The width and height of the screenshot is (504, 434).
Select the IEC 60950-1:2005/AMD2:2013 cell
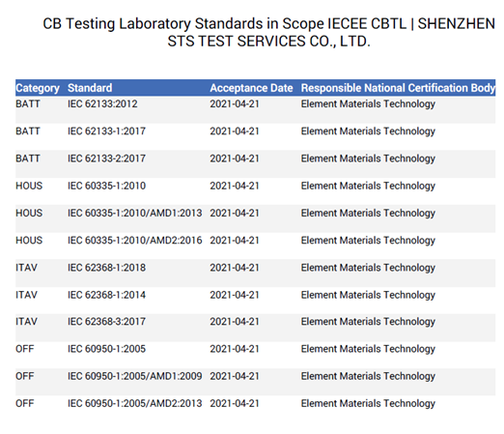(135, 403)
